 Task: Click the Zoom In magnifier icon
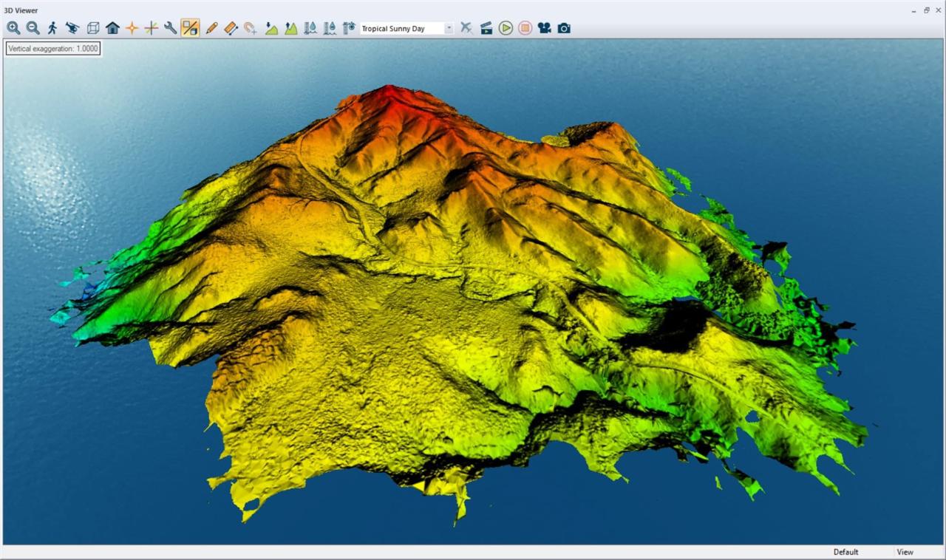pos(13,28)
